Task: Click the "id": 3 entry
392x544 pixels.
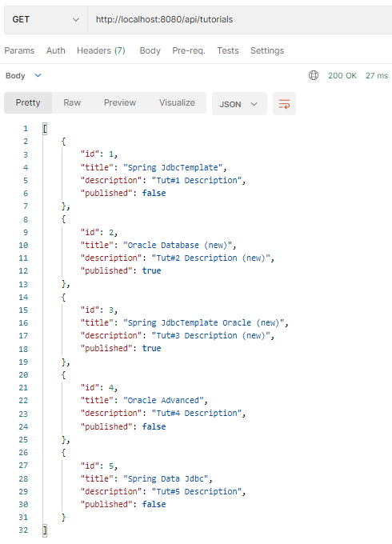Action: coord(99,310)
